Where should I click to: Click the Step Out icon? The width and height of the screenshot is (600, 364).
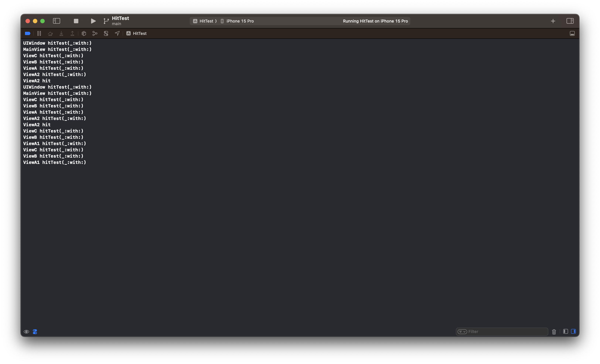pyautogui.click(x=72, y=34)
